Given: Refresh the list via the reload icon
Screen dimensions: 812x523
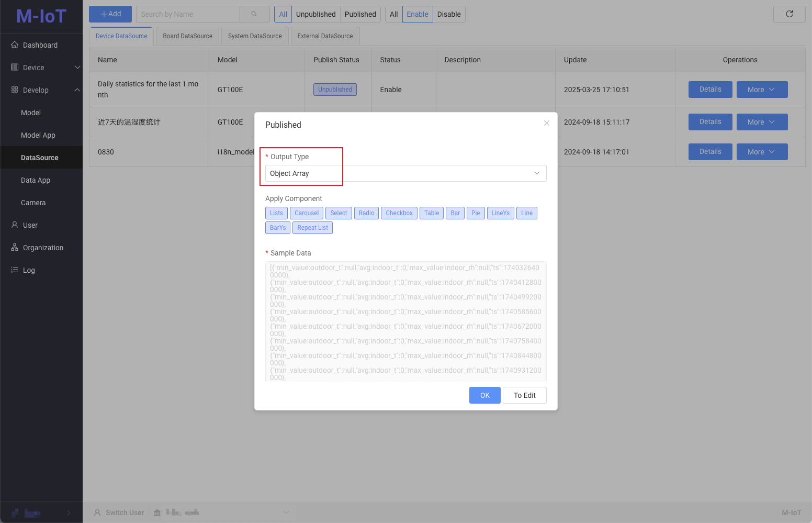Looking at the screenshot, I should (x=789, y=14).
